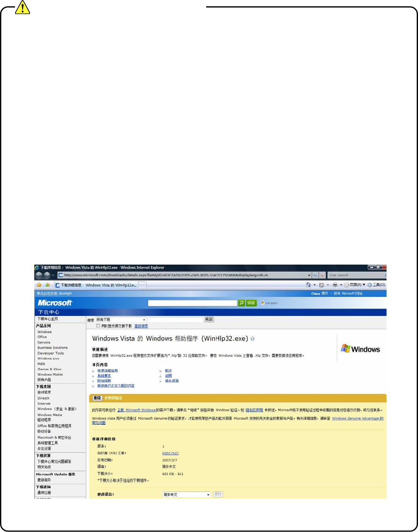Select 驱动程序 drivers category
Viewport: 418px width, 532px height.
click(44, 420)
